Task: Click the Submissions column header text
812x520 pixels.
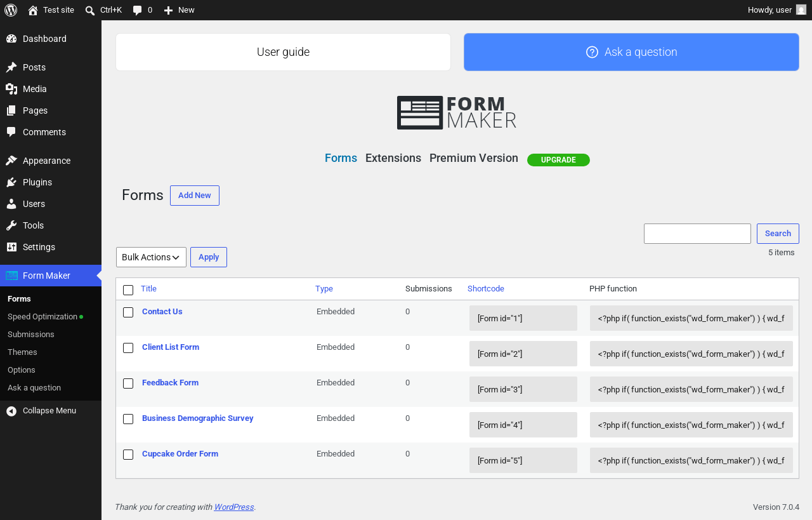Action: click(429, 289)
